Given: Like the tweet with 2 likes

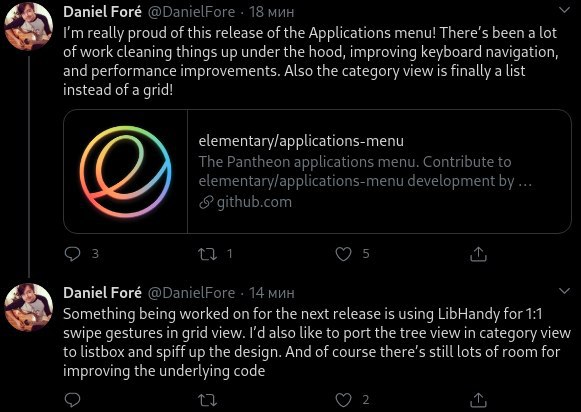Looking at the screenshot, I should tap(343, 400).
